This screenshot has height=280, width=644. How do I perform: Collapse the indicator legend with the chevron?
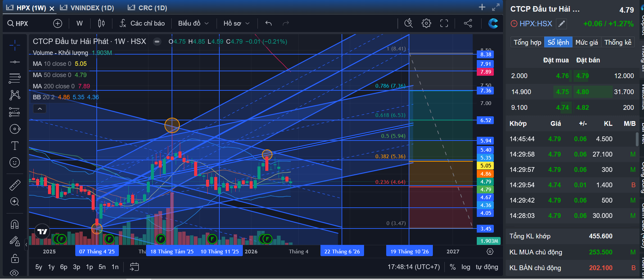tap(40, 109)
